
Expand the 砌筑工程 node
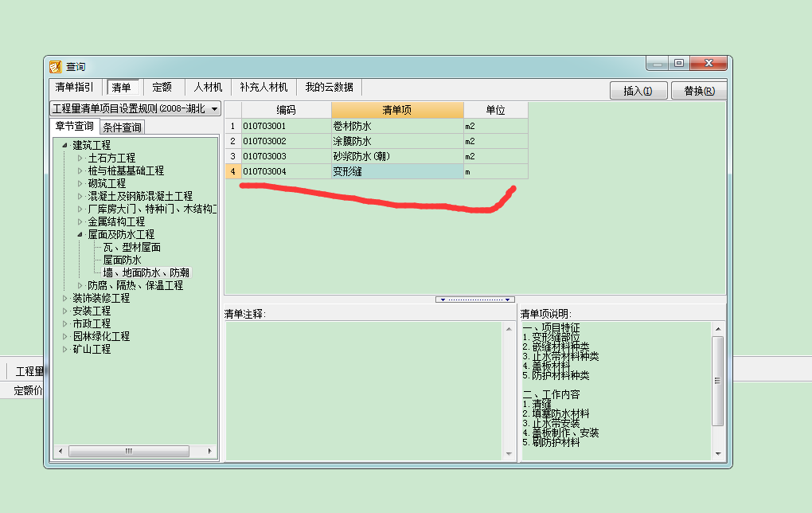click(x=80, y=183)
